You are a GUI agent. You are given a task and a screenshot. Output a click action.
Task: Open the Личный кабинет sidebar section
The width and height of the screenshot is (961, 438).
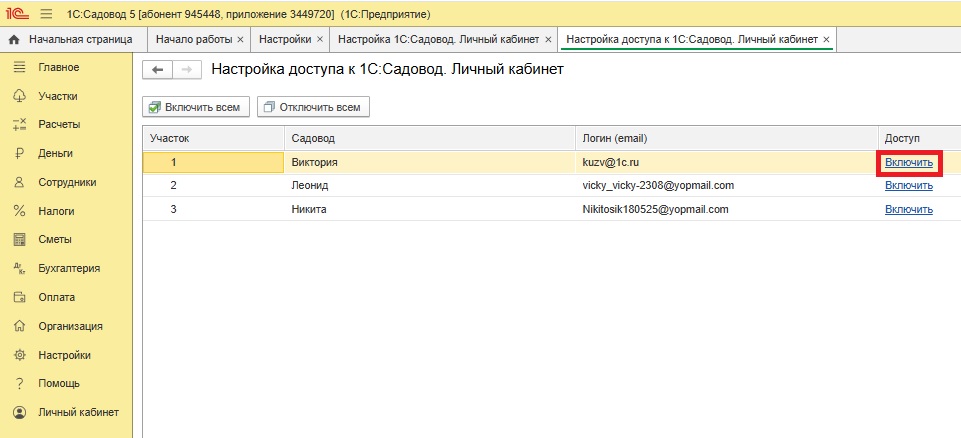click(x=78, y=412)
